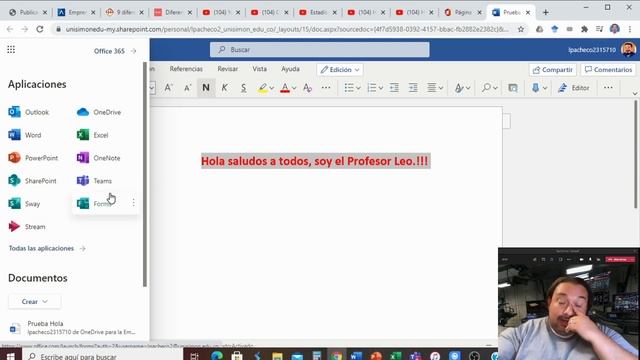Launch OneDrive from the apps panel
The width and height of the screenshot is (640, 360).
[99, 112]
